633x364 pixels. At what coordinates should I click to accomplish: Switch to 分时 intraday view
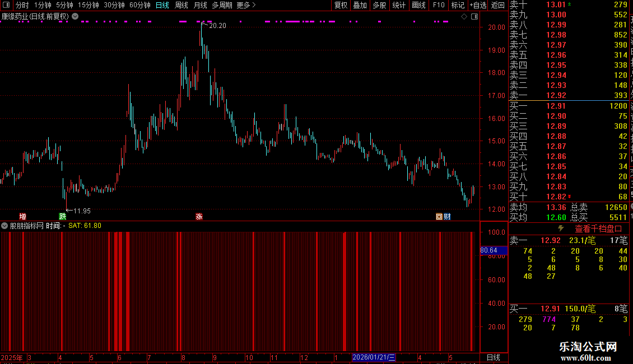coord(22,5)
